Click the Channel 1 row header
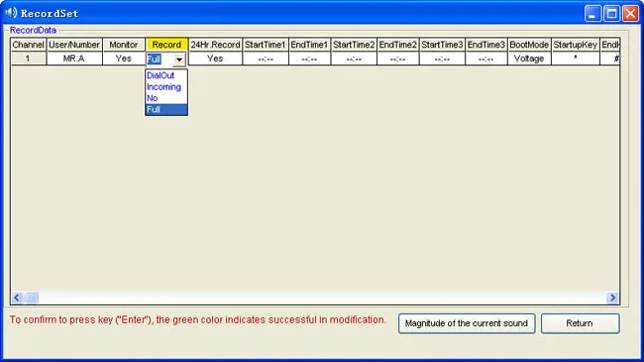This screenshot has height=362, width=644. (x=28, y=59)
